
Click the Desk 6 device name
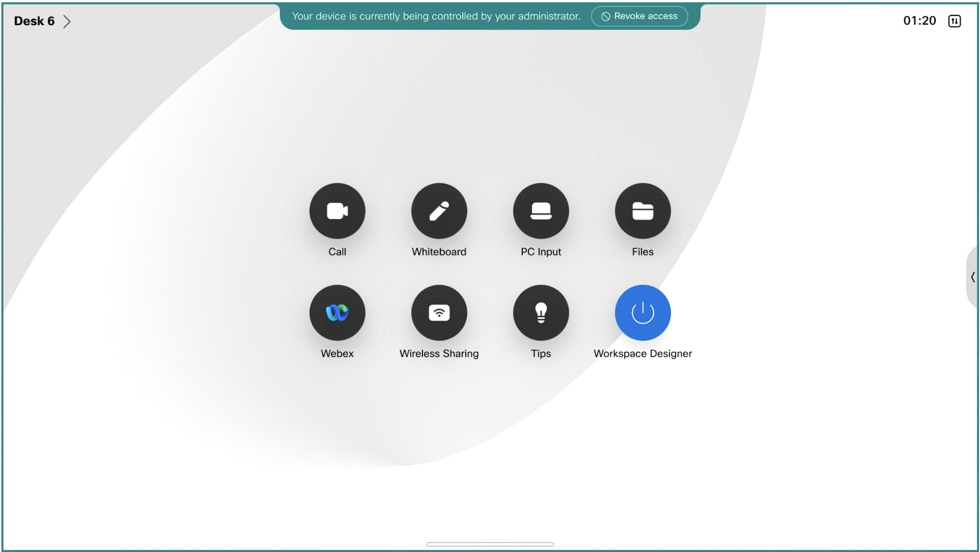click(x=34, y=21)
